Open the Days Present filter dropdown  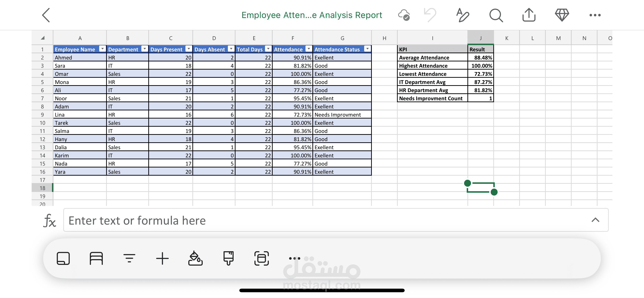point(189,48)
